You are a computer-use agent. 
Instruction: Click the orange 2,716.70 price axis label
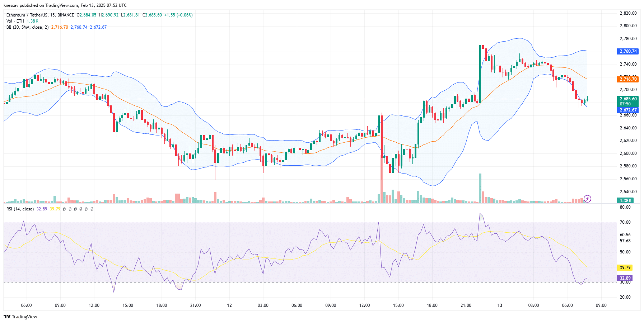pyautogui.click(x=628, y=79)
